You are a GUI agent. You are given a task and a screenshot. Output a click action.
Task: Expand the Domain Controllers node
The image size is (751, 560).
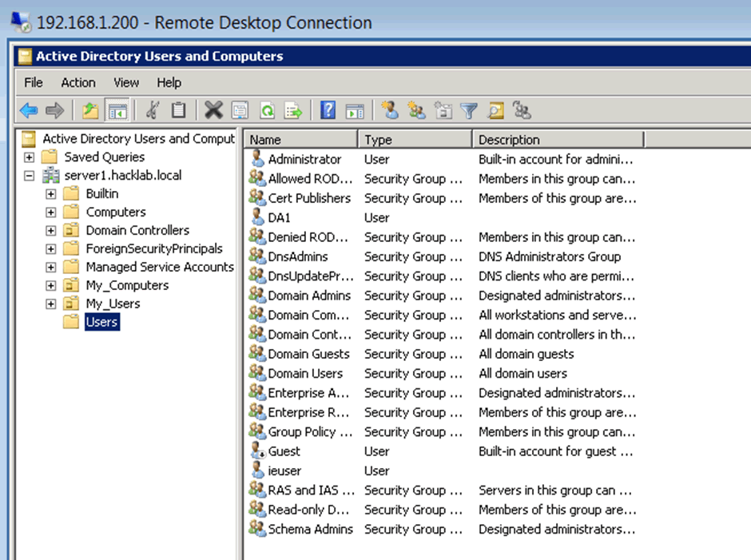51,230
